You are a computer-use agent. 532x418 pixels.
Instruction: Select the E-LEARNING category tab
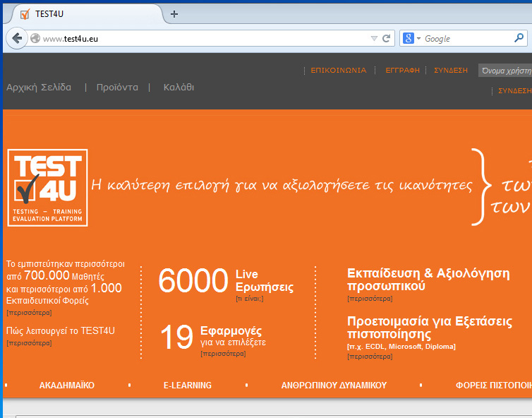coord(188,386)
